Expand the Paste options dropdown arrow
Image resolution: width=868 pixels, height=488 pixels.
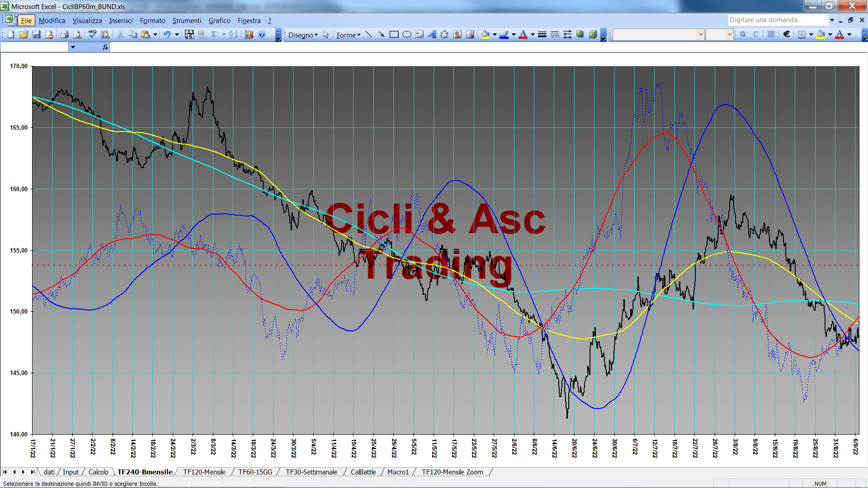click(x=155, y=34)
